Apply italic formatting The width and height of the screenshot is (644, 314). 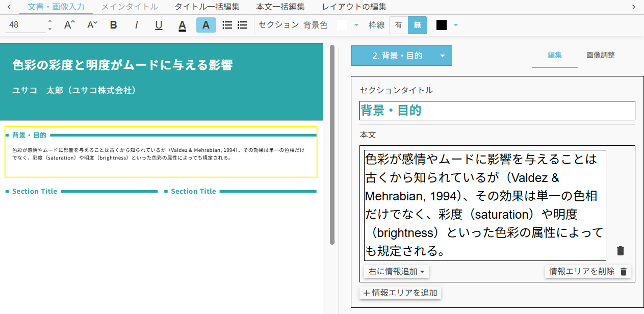(x=136, y=25)
